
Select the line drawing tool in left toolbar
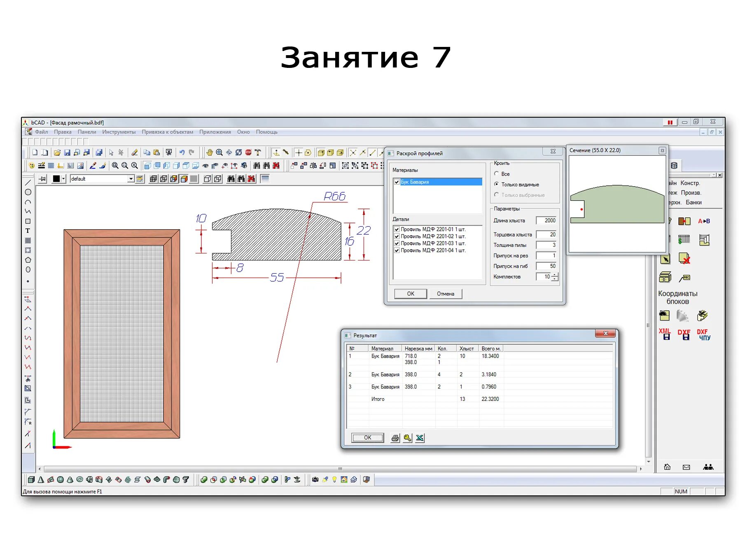tap(28, 183)
